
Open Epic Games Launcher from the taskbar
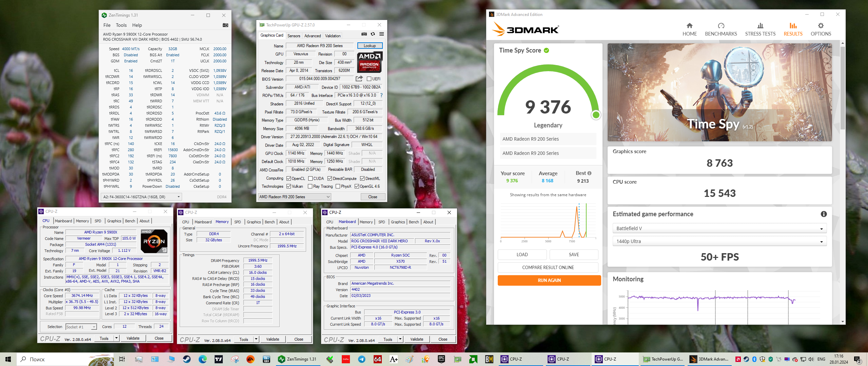pyautogui.click(x=441, y=359)
